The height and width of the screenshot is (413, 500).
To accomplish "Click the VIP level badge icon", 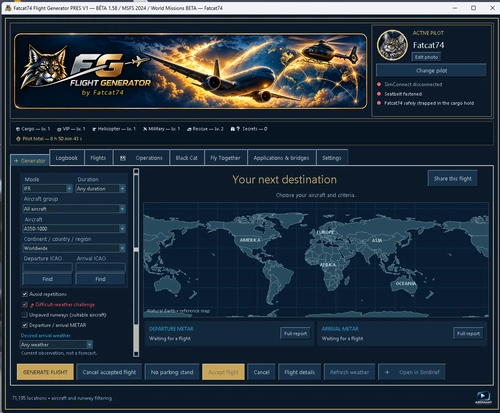I will point(59,129).
